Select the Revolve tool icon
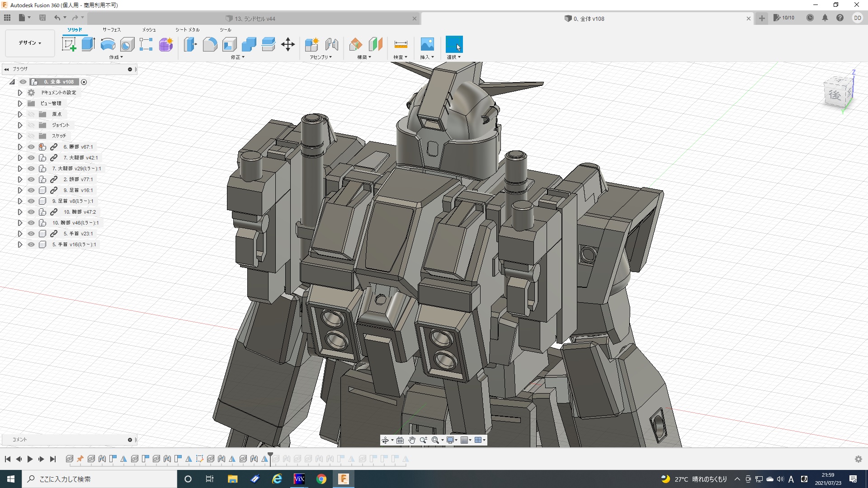The image size is (868, 488). tap(108, 44)
